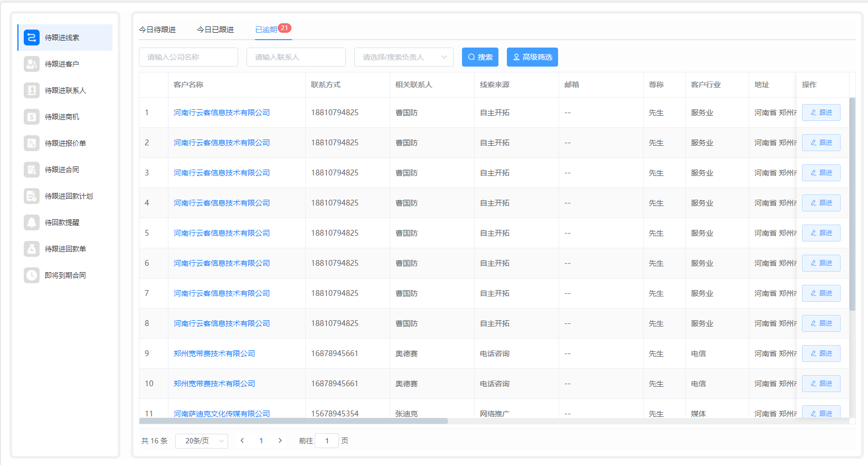Focus the 请输入公司名称 input field

tap(188, 57)
